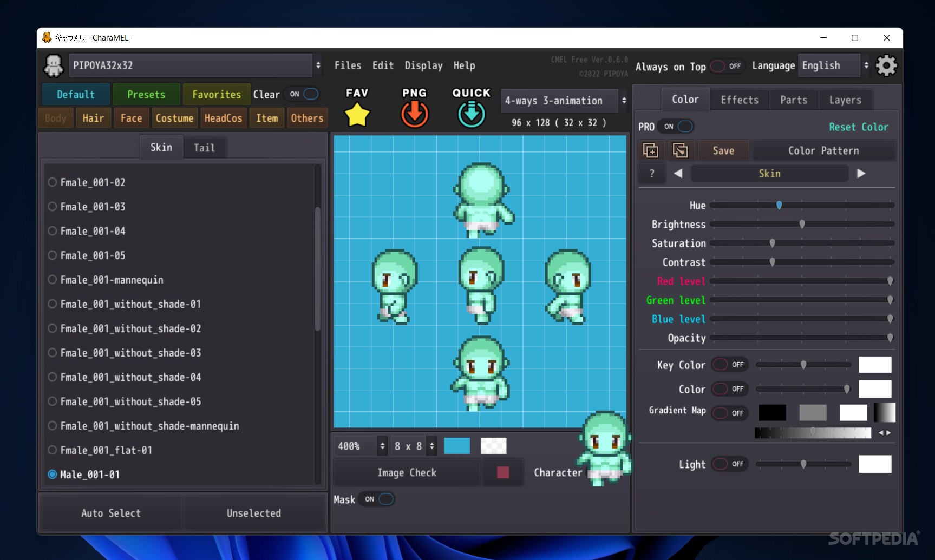Image resolution: width=935 pixels, height=560 pixels.
Task: Click the Save color button
Action: coord(723,150)
